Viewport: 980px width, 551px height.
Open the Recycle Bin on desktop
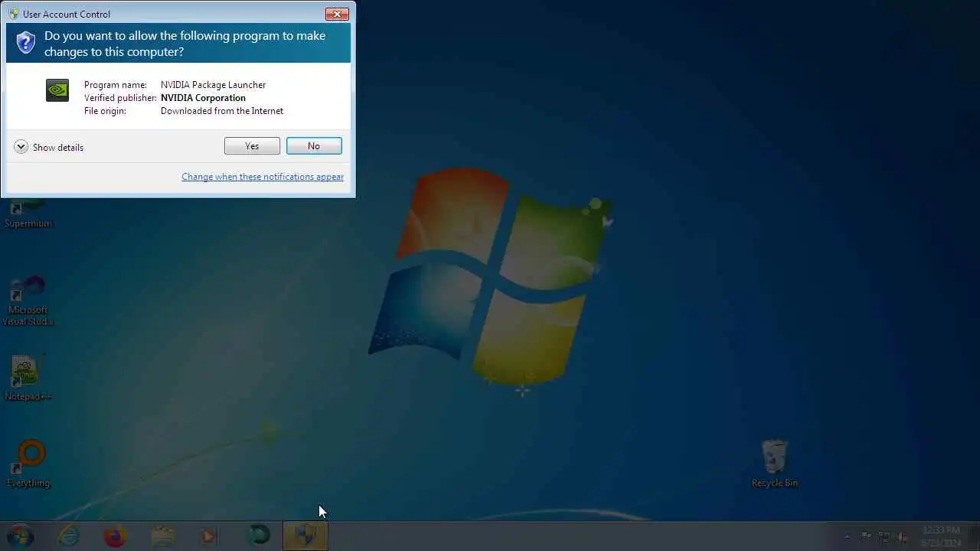[775, 464]
